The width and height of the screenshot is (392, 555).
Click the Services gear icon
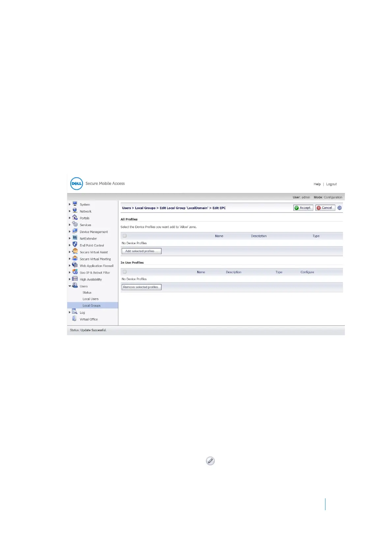click(75, 224)
